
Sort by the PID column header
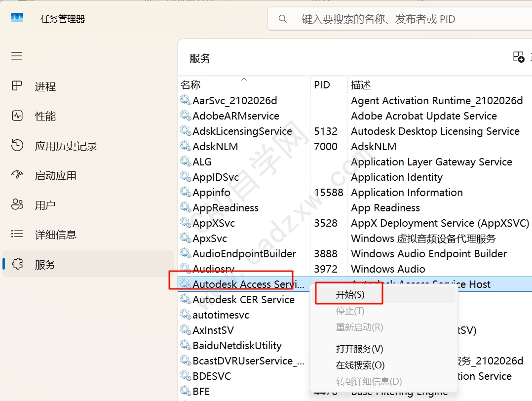click(322, 84)
